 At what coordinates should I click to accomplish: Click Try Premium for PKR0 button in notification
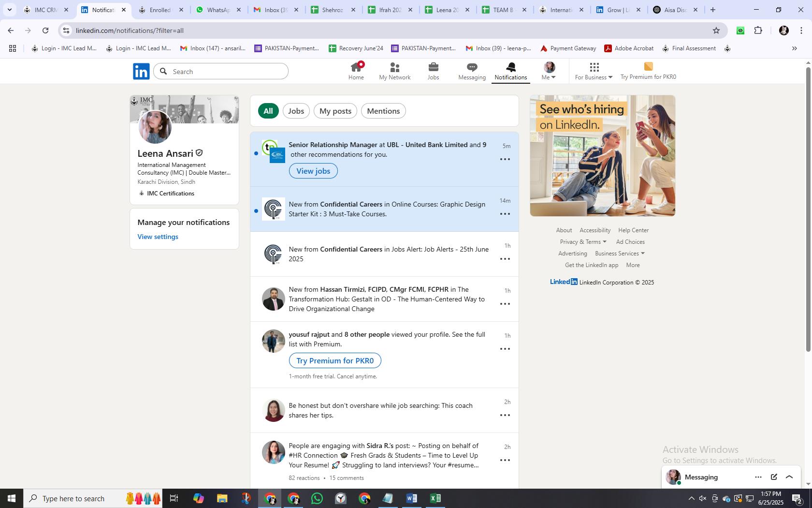[335, 360]
